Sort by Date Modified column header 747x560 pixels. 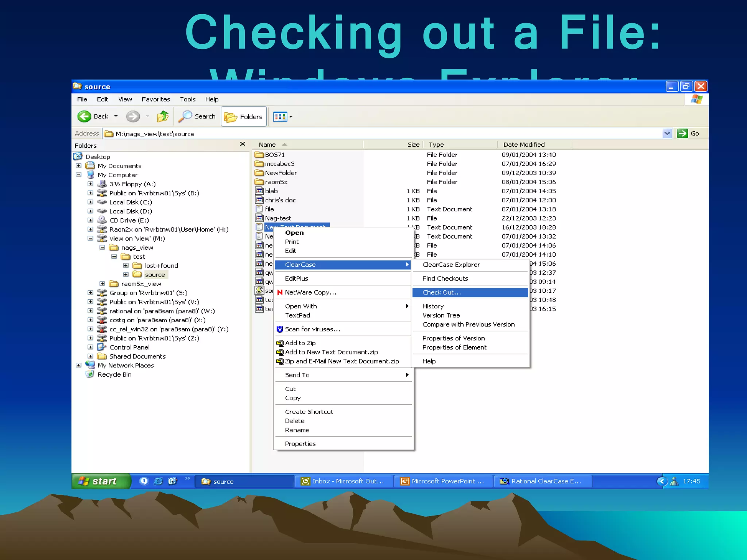point(535,144)
